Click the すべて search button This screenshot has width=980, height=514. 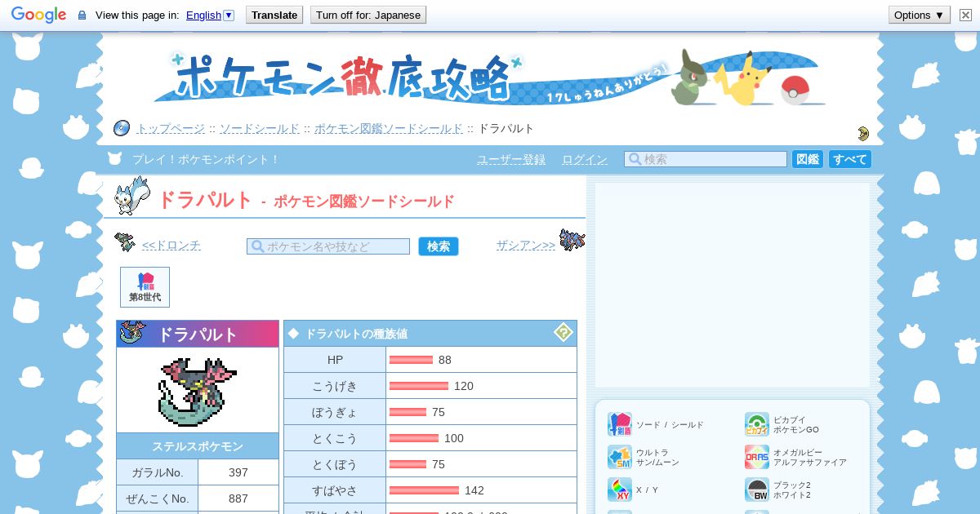click(850, 159)
